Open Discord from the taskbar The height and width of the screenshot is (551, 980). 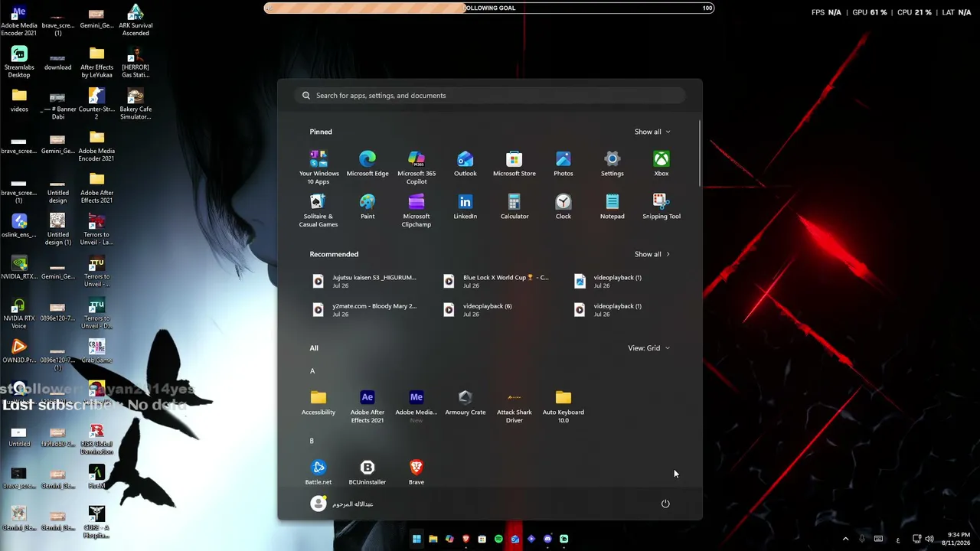coord(547,540)
